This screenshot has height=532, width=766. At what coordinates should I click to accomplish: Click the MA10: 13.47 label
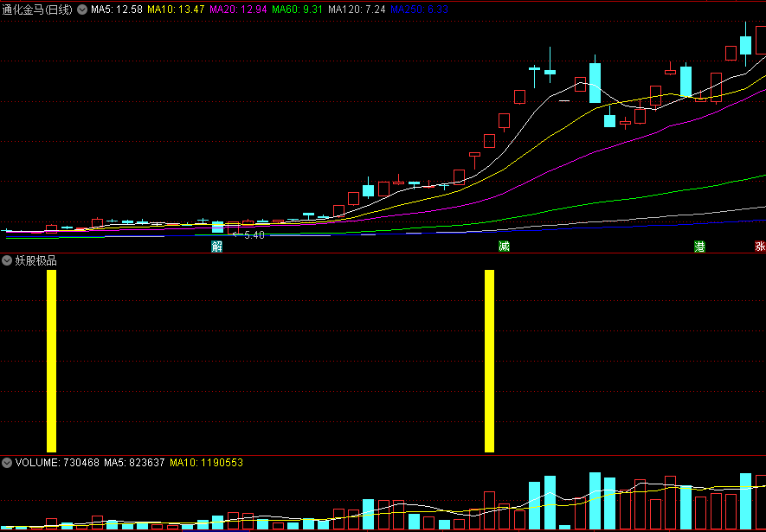176,10
